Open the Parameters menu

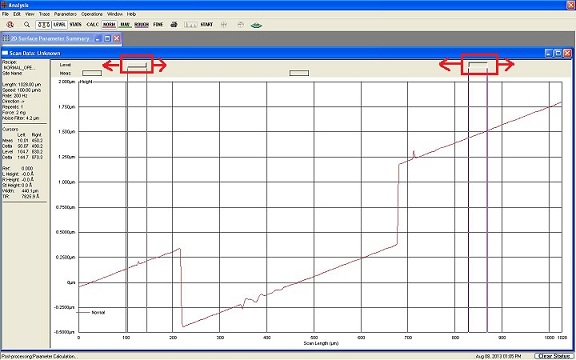click(65, 14)
